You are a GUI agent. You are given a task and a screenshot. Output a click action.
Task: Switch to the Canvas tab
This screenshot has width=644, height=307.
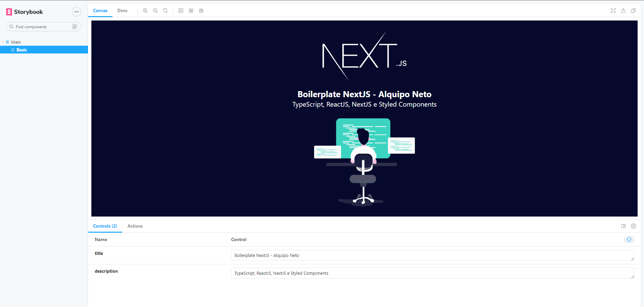[100, 10]
